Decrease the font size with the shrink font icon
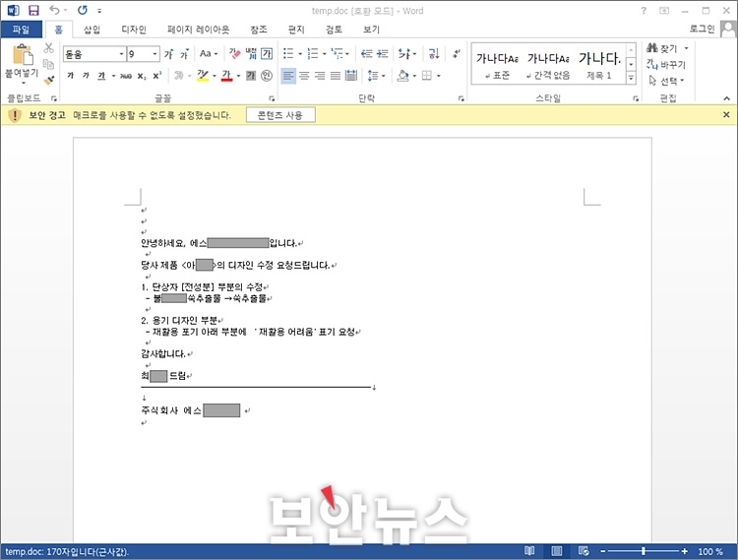This screenshot has width=738, height=560. (185, 54)
